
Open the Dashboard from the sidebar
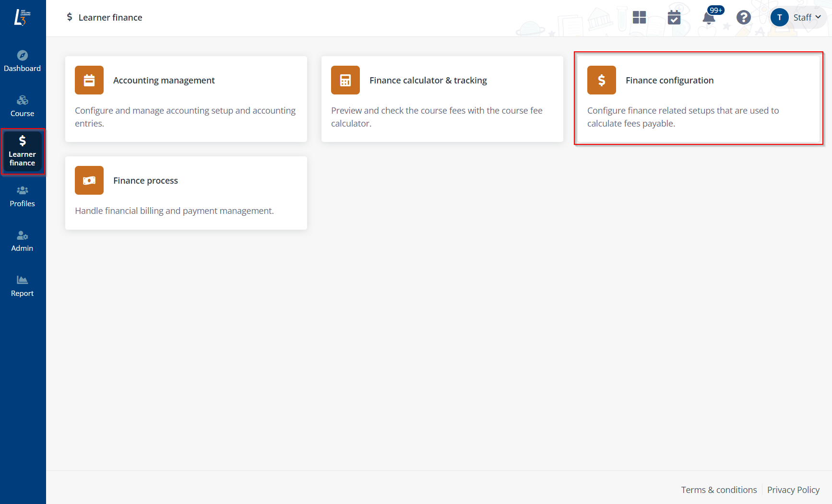[x=23, y=61]
